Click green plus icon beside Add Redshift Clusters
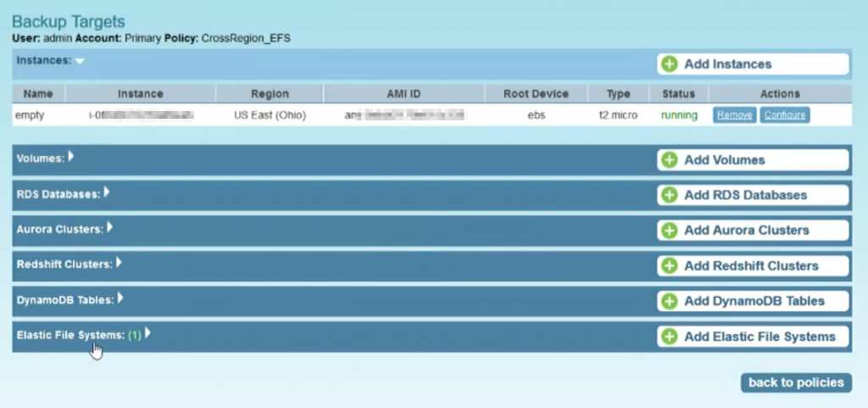Viewport: 868px width, 408px height. [670, 265]
